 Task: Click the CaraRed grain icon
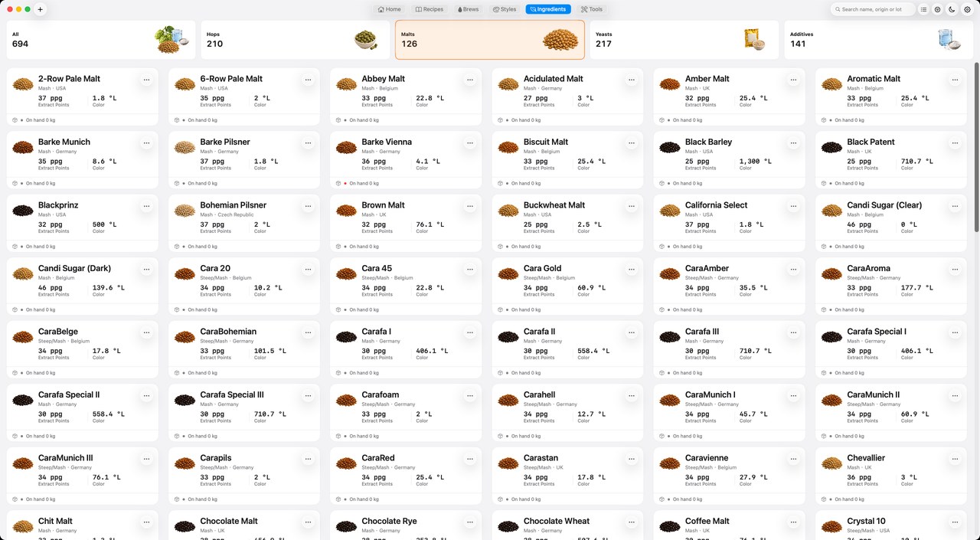pyautogui.click(x=346, y=463)
